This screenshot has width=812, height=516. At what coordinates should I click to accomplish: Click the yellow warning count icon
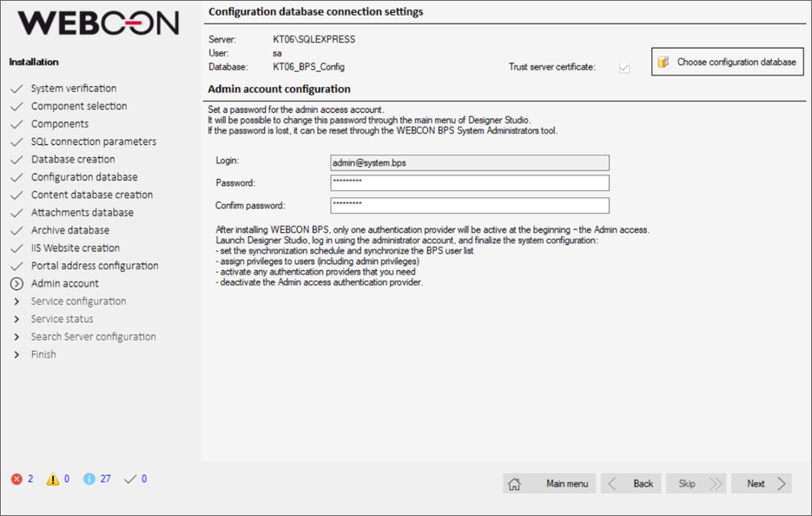[53, 479]
